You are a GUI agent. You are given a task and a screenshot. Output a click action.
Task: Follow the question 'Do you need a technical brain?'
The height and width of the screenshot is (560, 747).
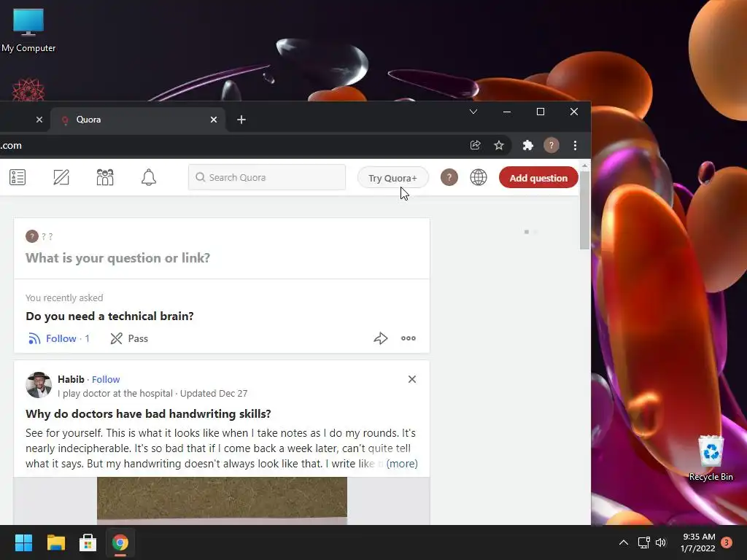click(59, 338)
